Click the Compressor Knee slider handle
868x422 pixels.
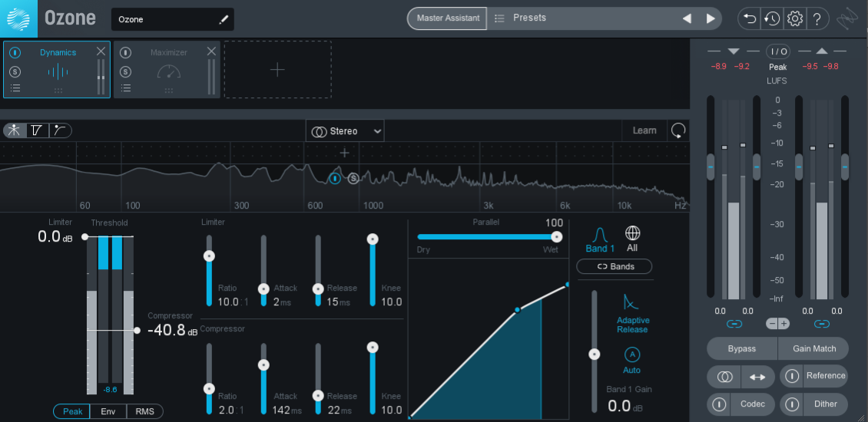pos(373,348)
